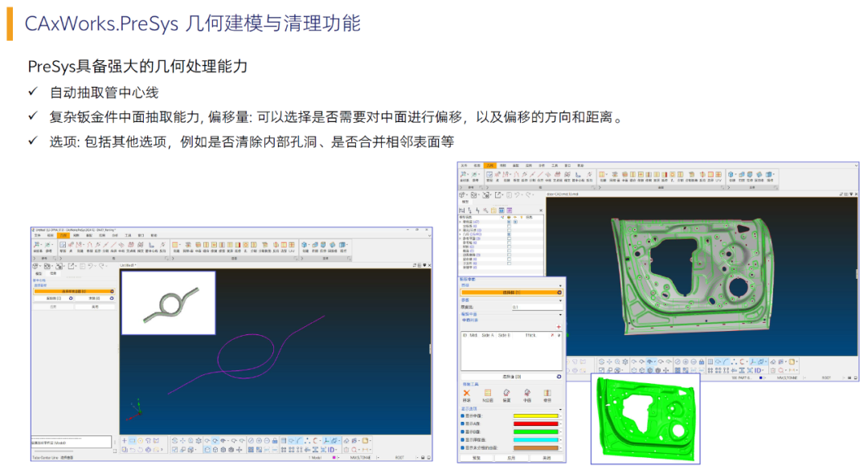The image size is (868, 466).
Task: Click first icon in door window model-tree toolbar
Action: [x=461, y=211]
